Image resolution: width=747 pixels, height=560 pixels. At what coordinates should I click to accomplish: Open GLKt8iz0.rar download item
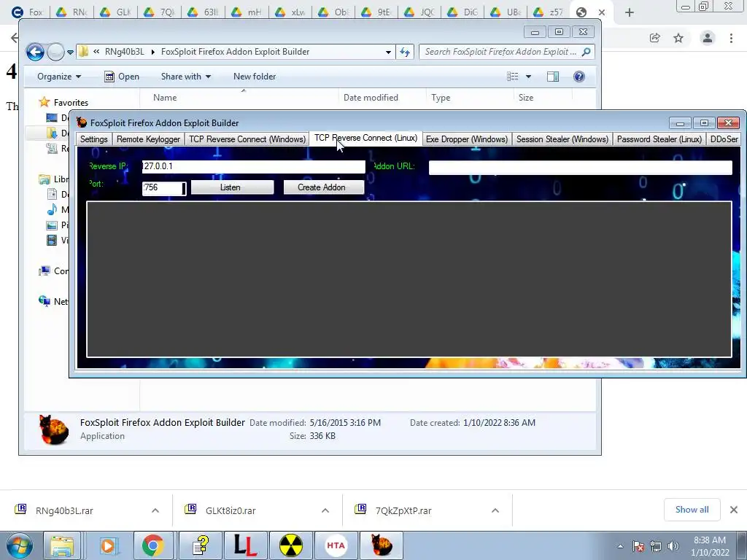[x=231, y=510]
